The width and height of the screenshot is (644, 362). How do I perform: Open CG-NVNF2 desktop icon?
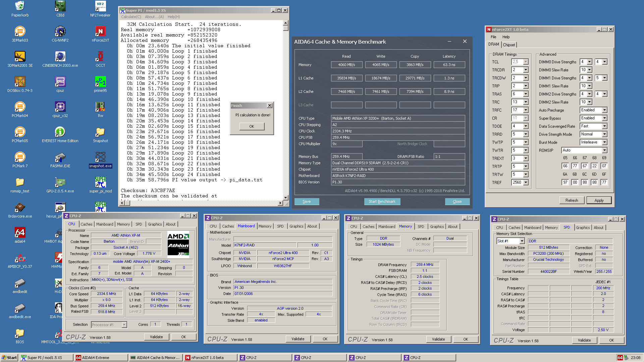60,34
